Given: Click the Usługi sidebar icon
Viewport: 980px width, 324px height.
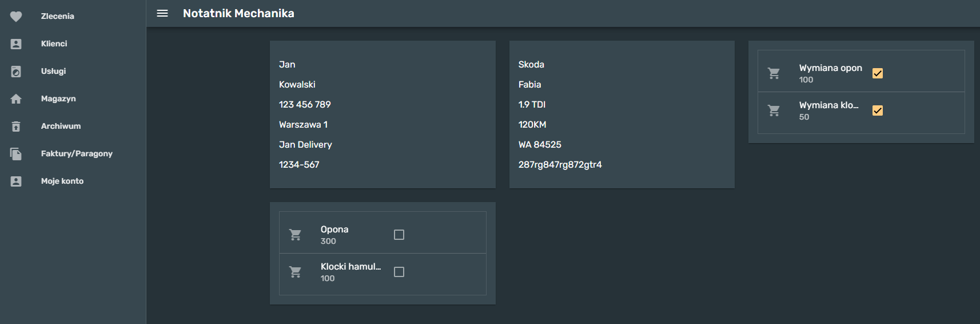Looking at the screenshot, I should point(16,72).
